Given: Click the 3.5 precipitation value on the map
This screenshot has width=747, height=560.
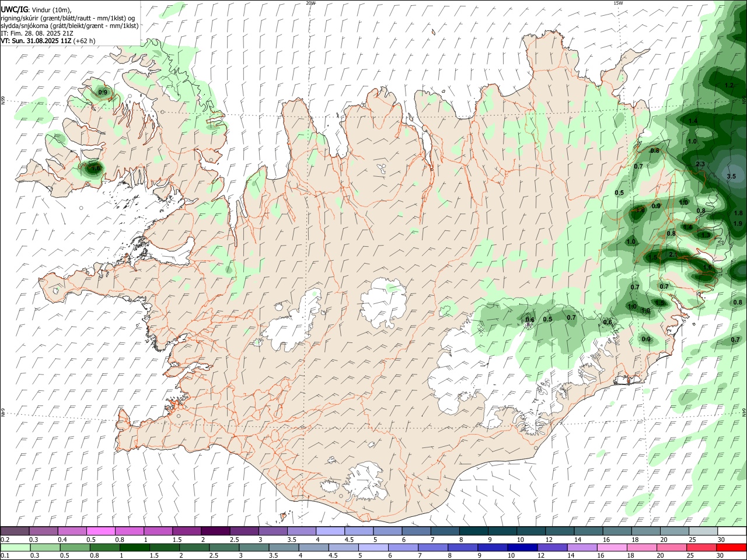Looking at the screenshot, I should coord(731,176).
